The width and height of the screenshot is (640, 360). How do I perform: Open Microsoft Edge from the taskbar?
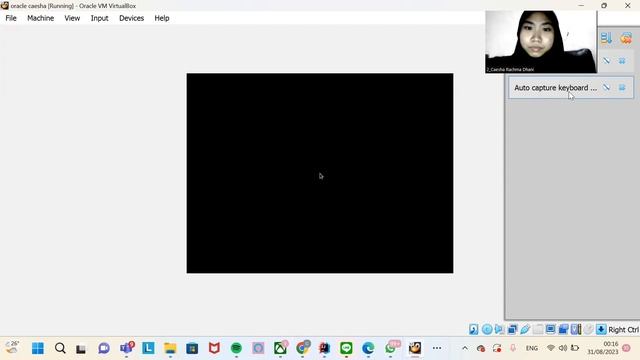[368, 348]
